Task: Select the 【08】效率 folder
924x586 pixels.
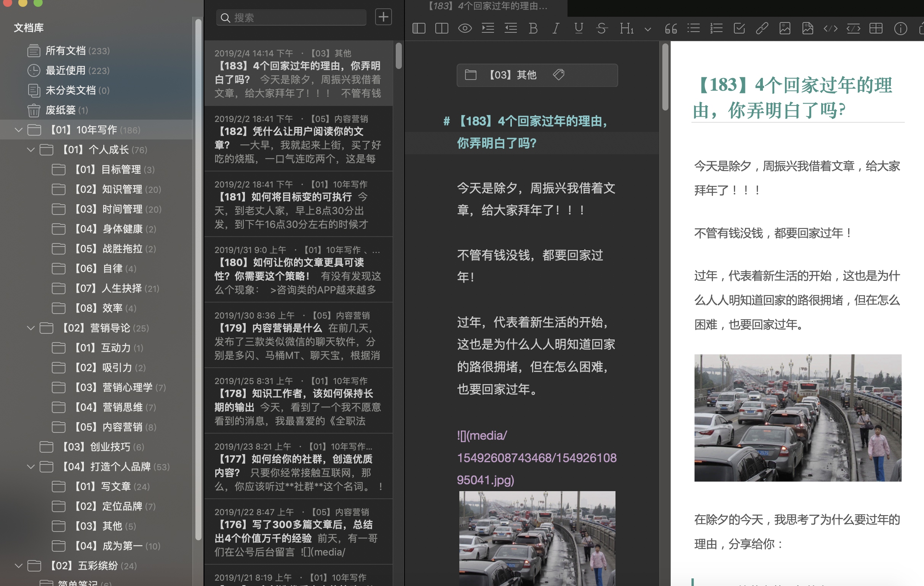Action: coord(96,309)
